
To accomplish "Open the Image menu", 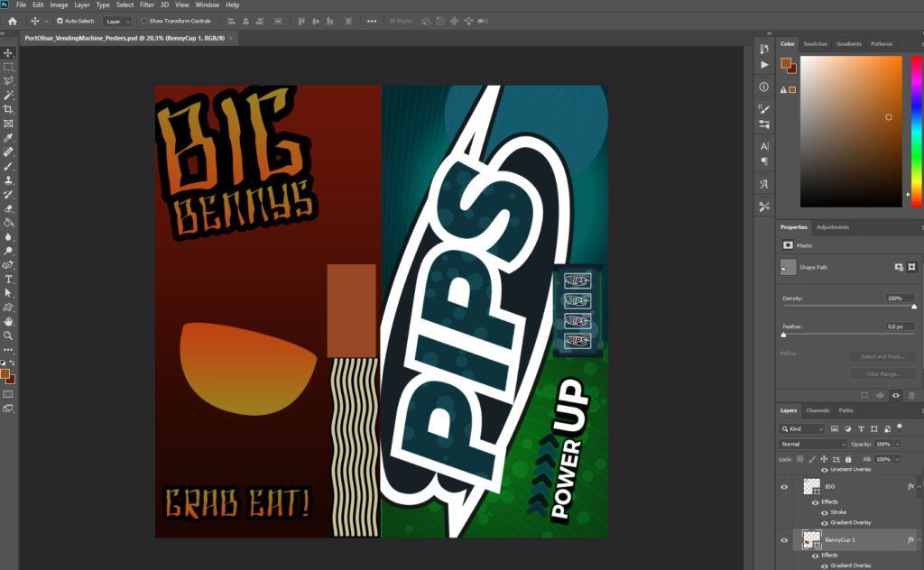I will click(x=59, y=5).
